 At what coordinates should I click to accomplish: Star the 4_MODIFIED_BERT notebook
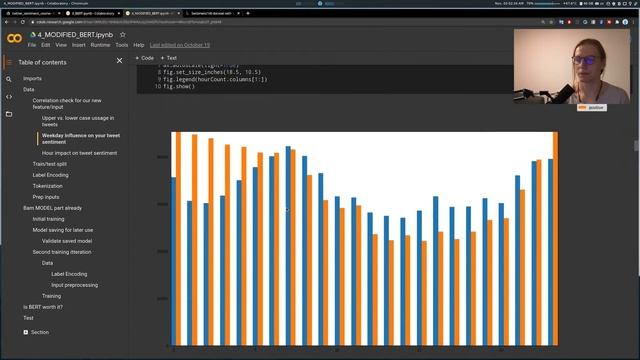point(123,35)
